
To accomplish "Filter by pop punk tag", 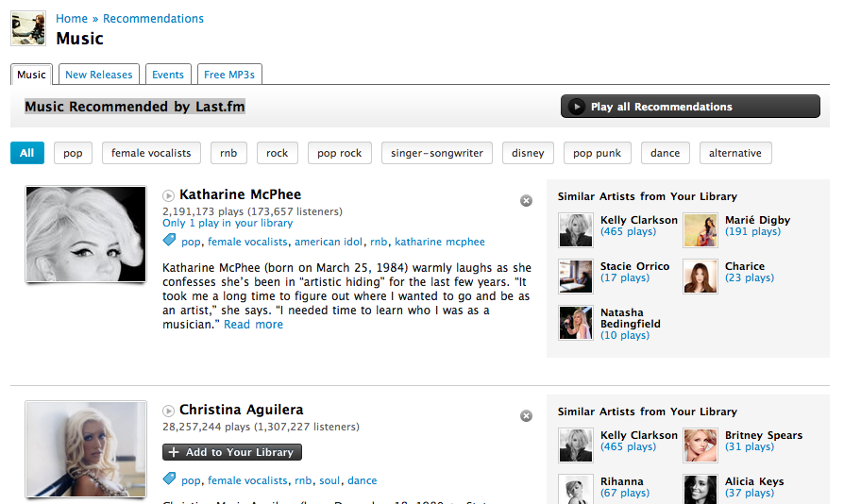I will coord(598,153).
